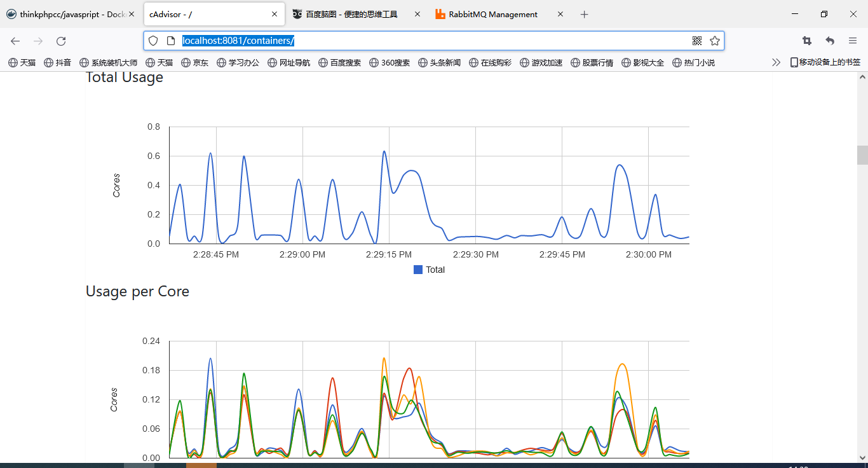This screenshot has width=868, height=468.
Task: Switch to the 百度脑图 tab
Action: [x=357, y=14]
